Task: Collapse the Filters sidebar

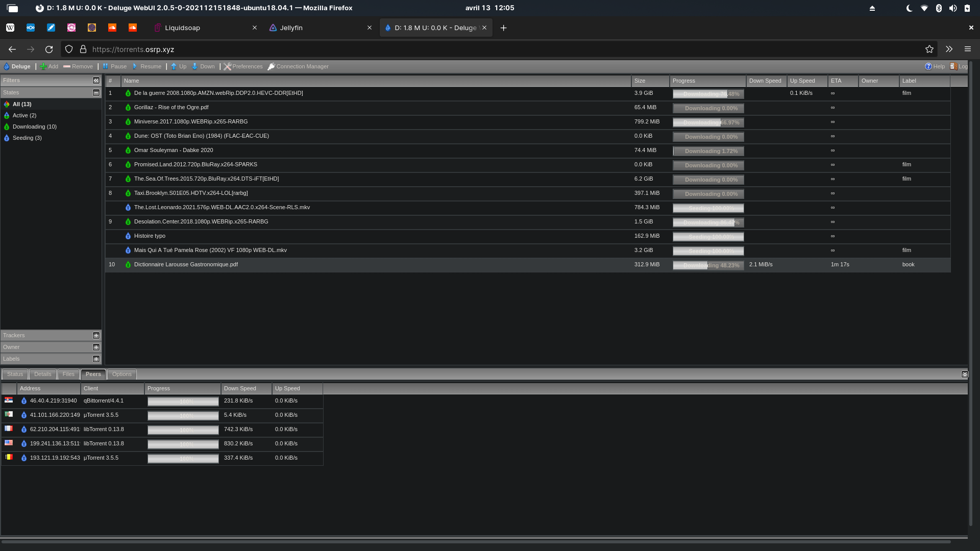Action: (x=96, y=81)
